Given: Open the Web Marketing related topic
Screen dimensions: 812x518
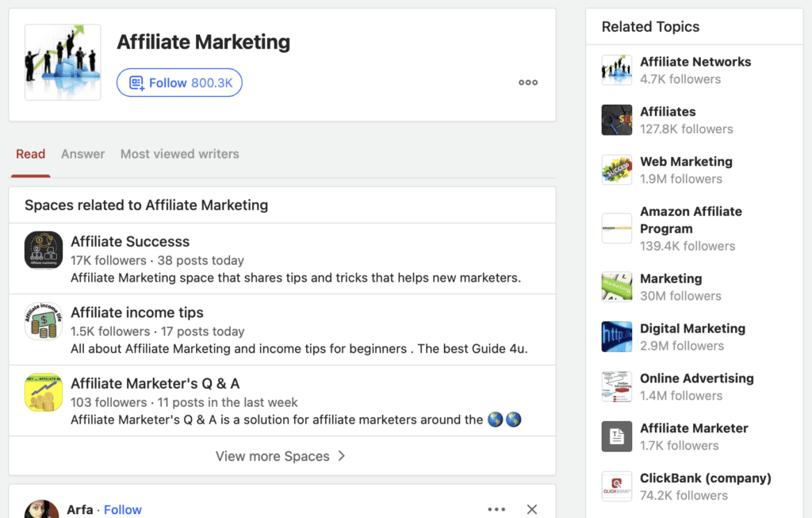Looking at the screenshot, I should pyautogui.click(x=686, y=162).
